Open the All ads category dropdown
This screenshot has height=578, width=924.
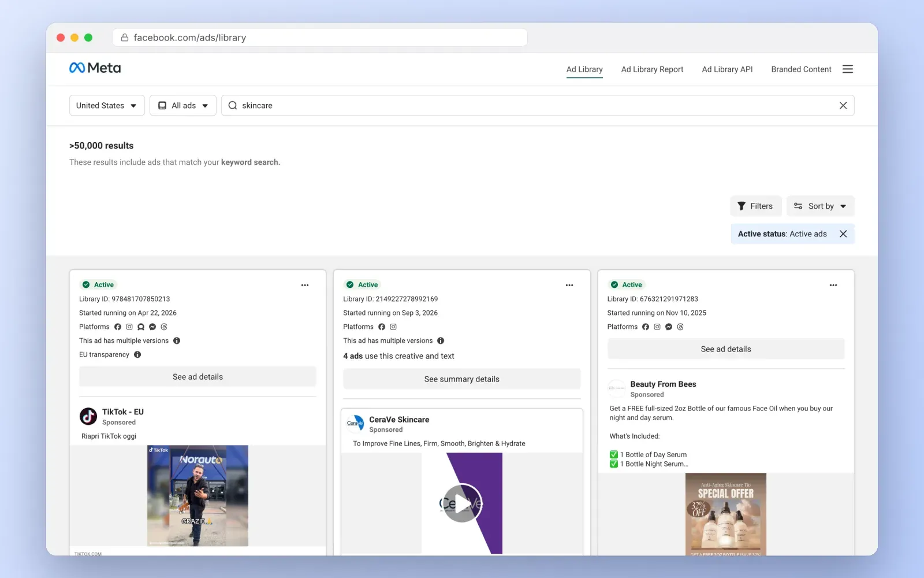pyautogui.click(x=183, y=106)
